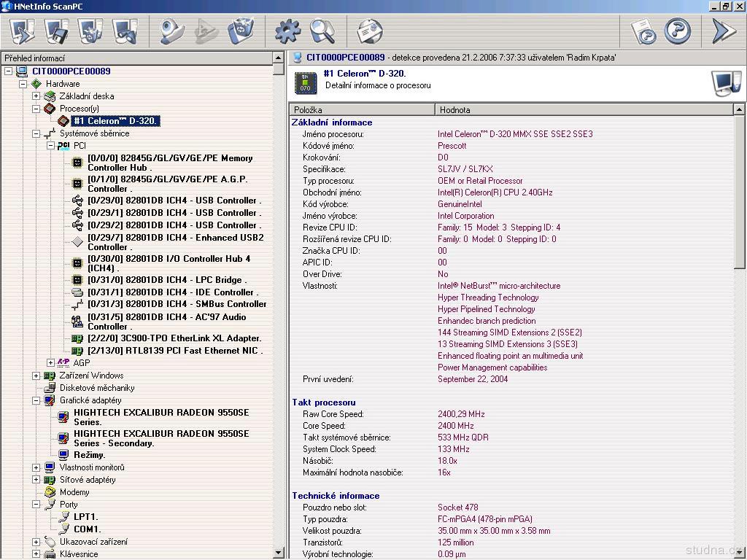
Task: Click the monitor icon in processor header
Action: pyautogui.click(x=726, y=83)
